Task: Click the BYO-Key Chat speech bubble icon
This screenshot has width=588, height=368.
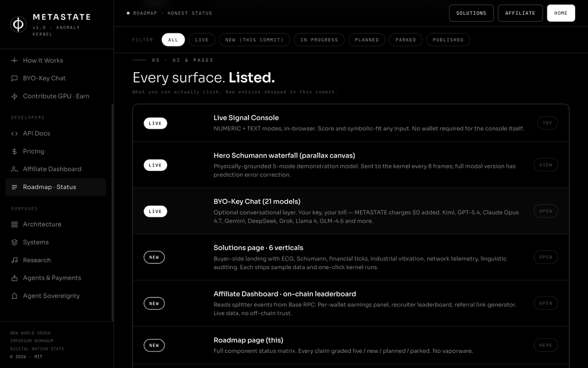Action: 14,78
